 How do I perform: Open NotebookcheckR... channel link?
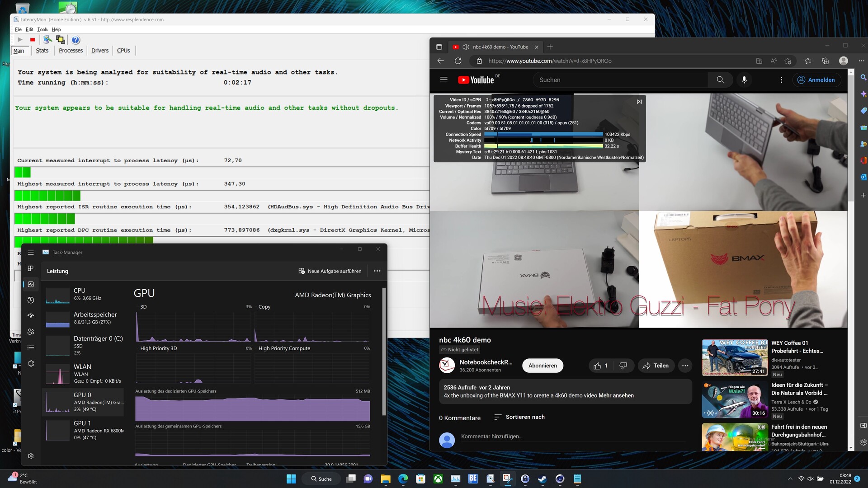[x=486, y=362]
